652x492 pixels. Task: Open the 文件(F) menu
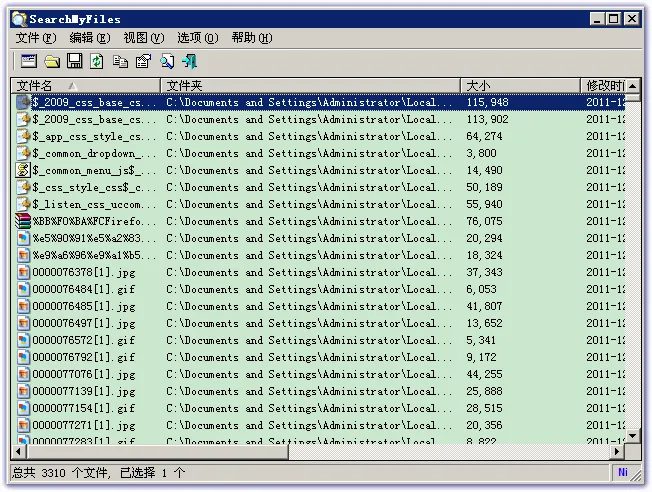pos(36,38)
